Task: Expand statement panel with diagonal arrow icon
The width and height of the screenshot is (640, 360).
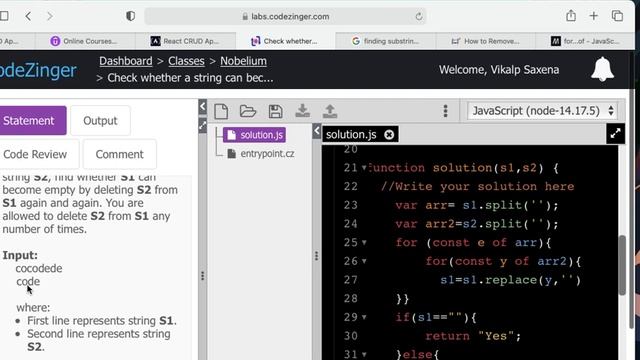Action: pyautogui.click(x=202, y=125)
